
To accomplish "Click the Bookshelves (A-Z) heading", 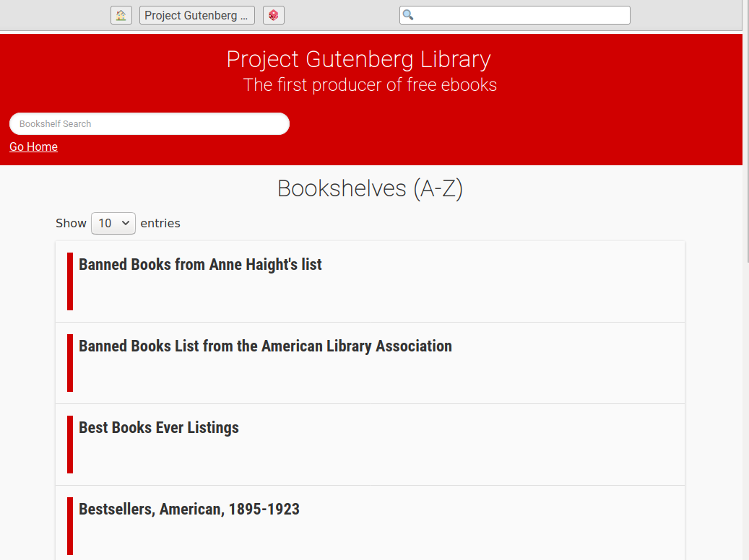I will (x=371, y=188).
